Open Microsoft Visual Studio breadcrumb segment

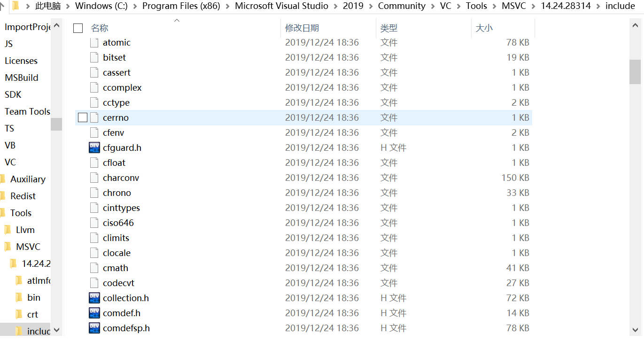pyautogui.click(x=282, y=6)
